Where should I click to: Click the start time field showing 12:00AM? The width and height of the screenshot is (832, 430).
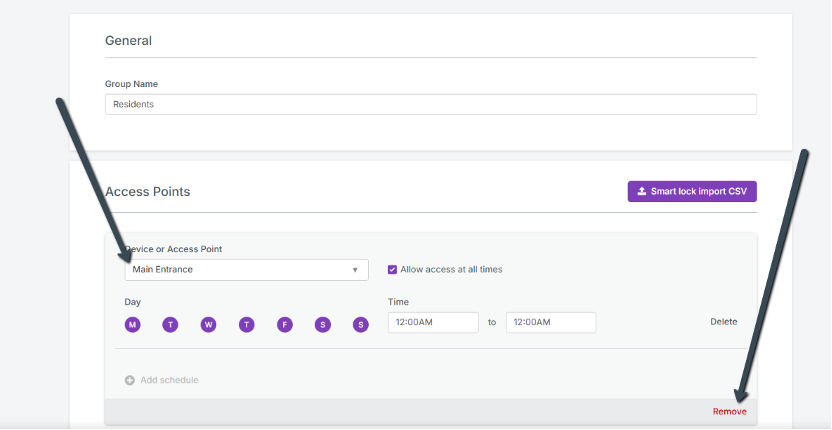pos(433,322)
